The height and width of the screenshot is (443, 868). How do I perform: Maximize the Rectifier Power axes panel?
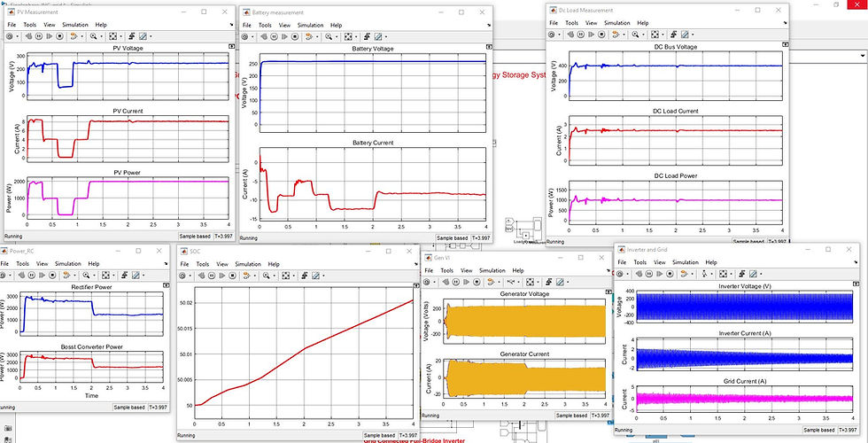click(x=167, y=284)
